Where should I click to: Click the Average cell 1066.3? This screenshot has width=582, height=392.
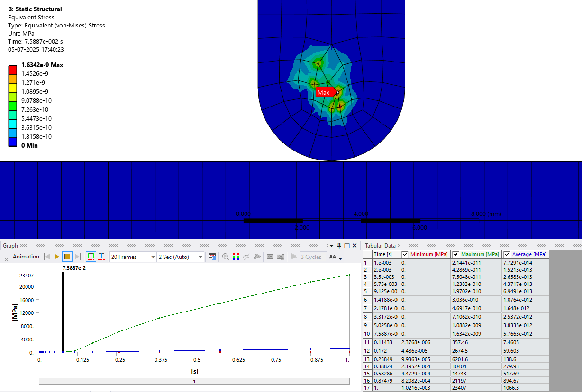pos(525,387)
